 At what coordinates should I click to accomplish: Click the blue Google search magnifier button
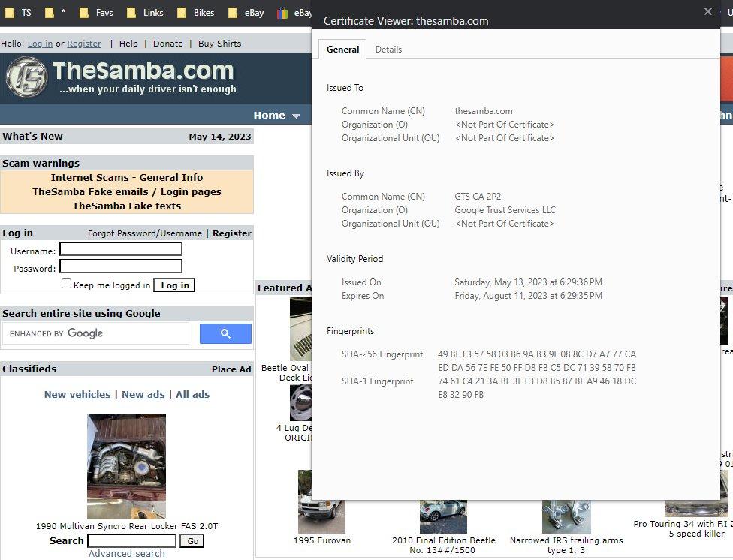tap(225, 334)
